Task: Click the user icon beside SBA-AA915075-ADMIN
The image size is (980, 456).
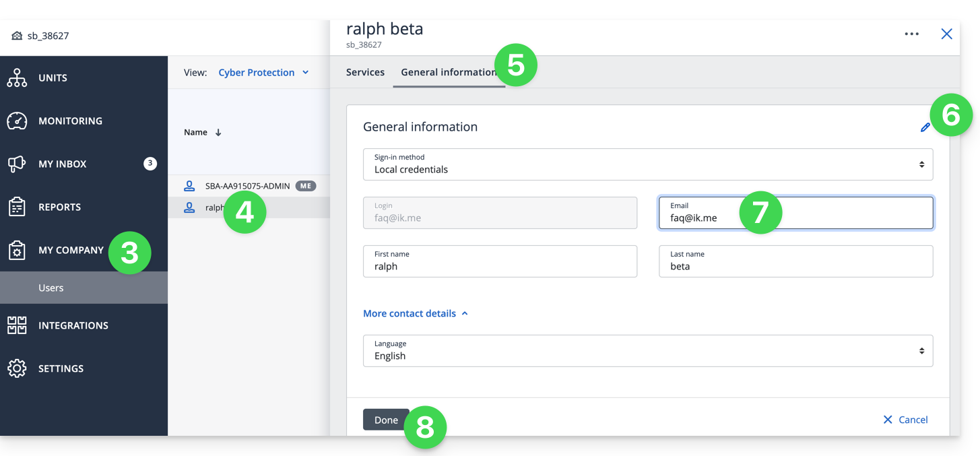Action: (x=190, y=186)
